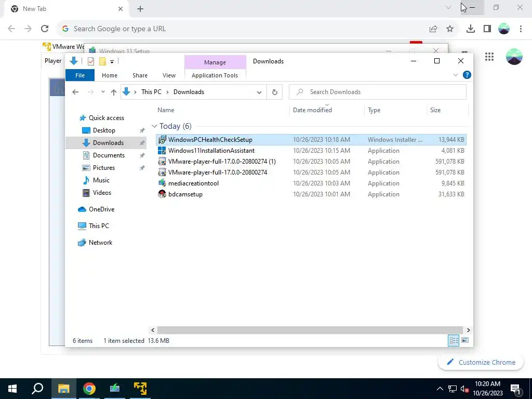This screenshot has width=532, height=399.
Task: Click the mediacreationtool file icon
Action: click(x=162, y=183)
